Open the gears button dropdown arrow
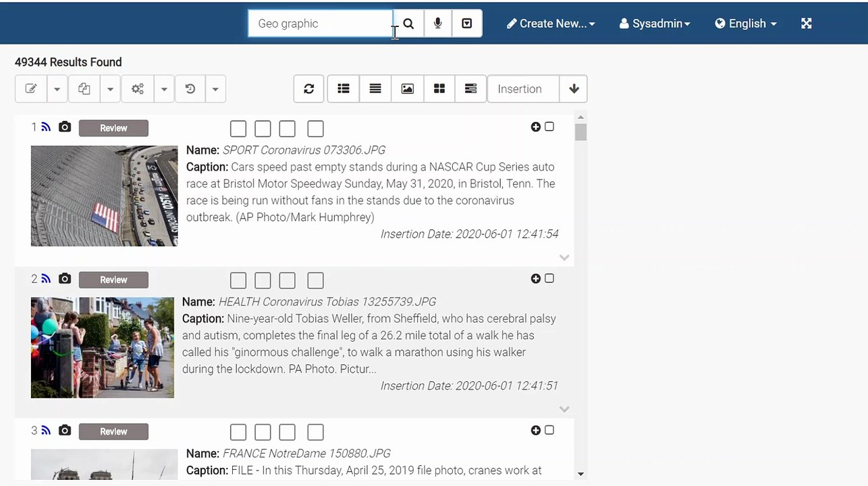The width and height of the screenshot is (868, 486). [164, 88]
